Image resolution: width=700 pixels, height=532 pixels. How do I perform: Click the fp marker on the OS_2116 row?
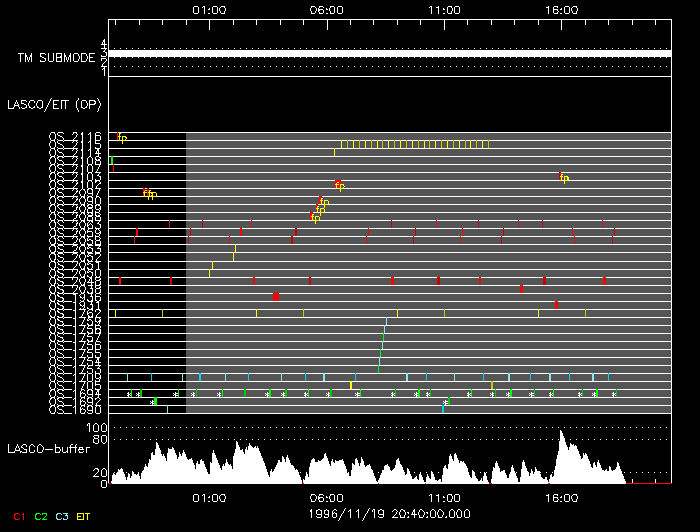pyautogui.click(x=122, y=137)
